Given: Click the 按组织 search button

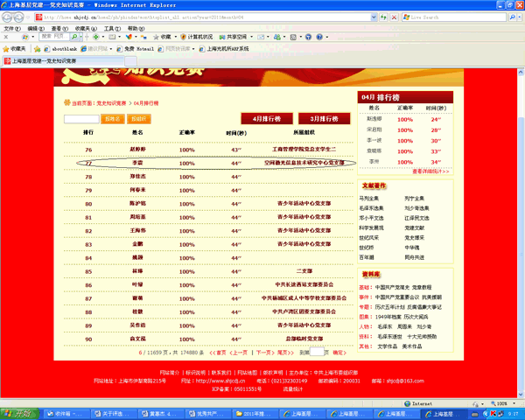Looking at the screenshot, I should (139, 118).
